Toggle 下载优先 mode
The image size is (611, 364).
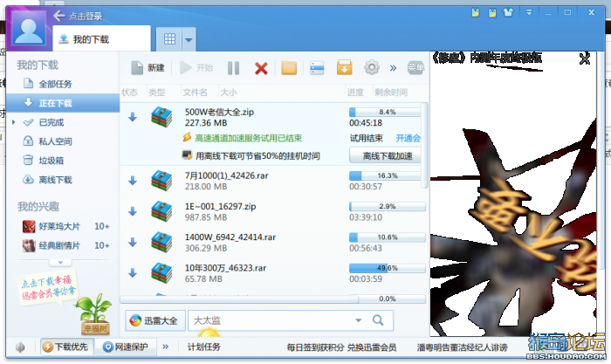[x=66, y=347]
